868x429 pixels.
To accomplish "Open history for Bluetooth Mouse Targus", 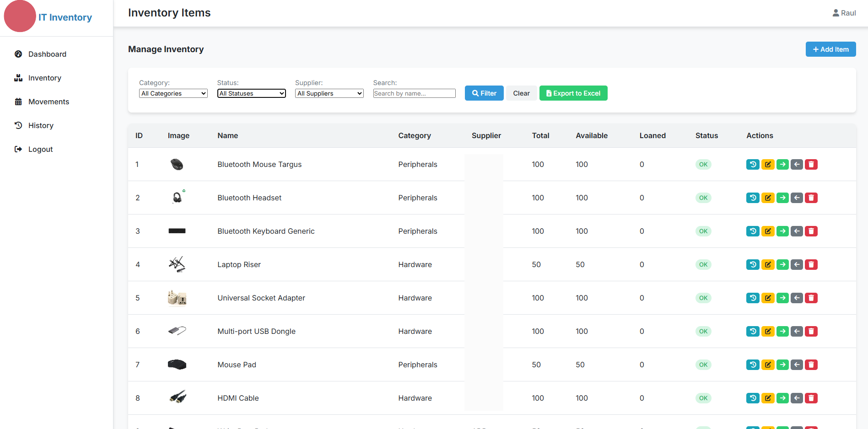I will pyautogui.click(x=753, y=164).
